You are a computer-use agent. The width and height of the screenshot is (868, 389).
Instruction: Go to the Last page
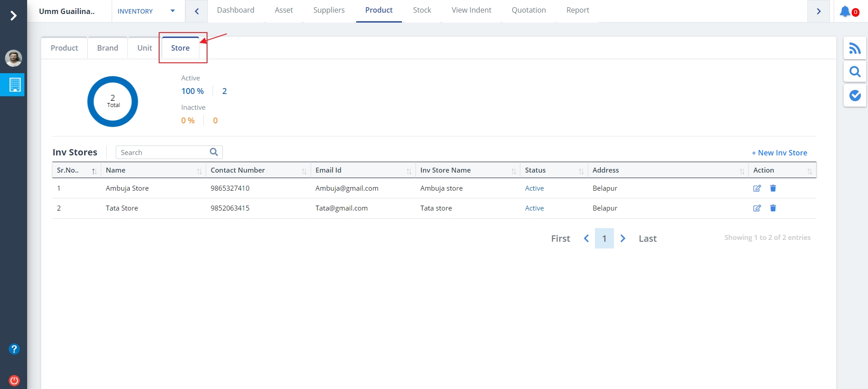tap(647, 239)
